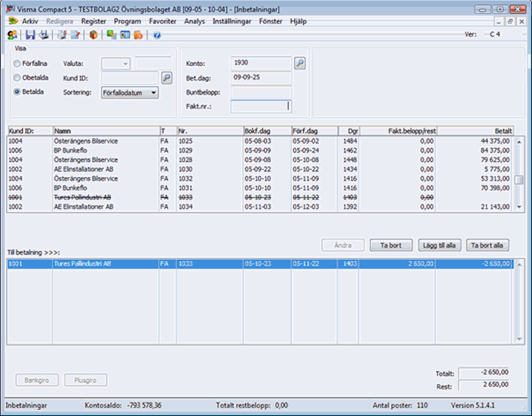This screenshot has height=416, width=532.
Task: Open the Favoriter menu
Action: pyautogui.click(x=163, y=21)
